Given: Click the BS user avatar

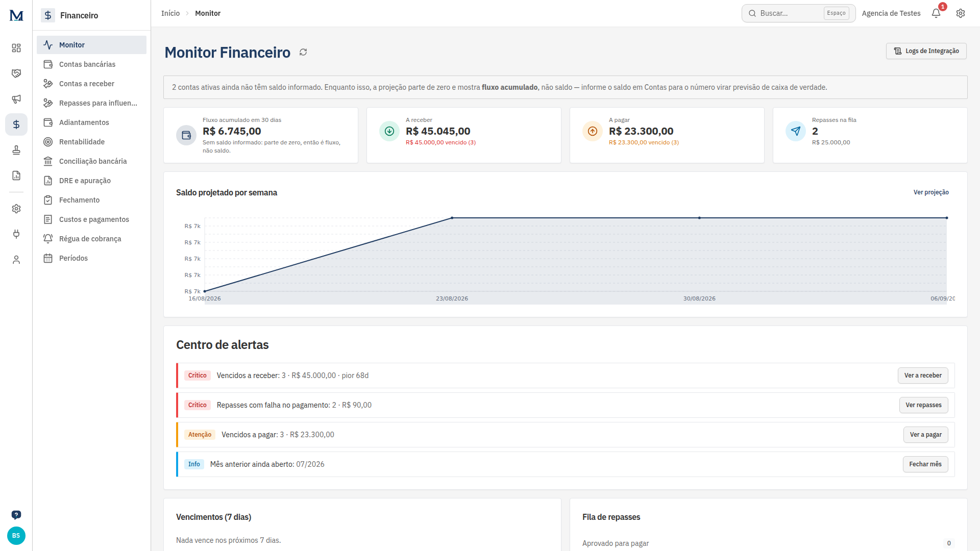Looking at the screenshot, I should point(16,536).
